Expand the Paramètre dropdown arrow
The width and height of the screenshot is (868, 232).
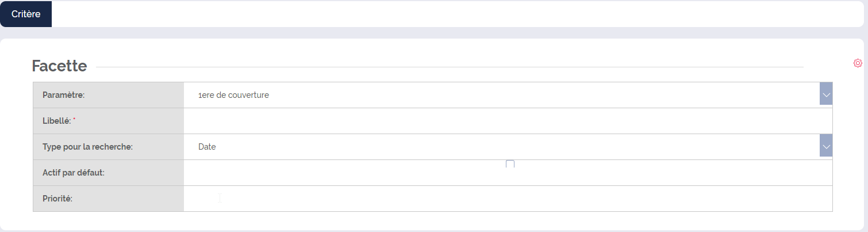[826, 95]
